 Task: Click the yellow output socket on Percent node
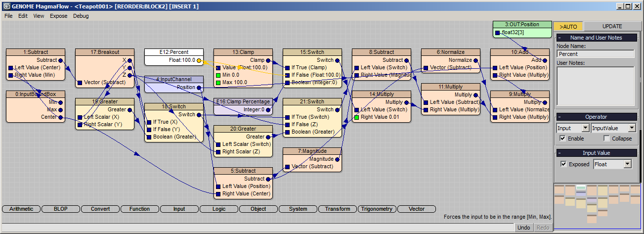[x=199, y=60]
